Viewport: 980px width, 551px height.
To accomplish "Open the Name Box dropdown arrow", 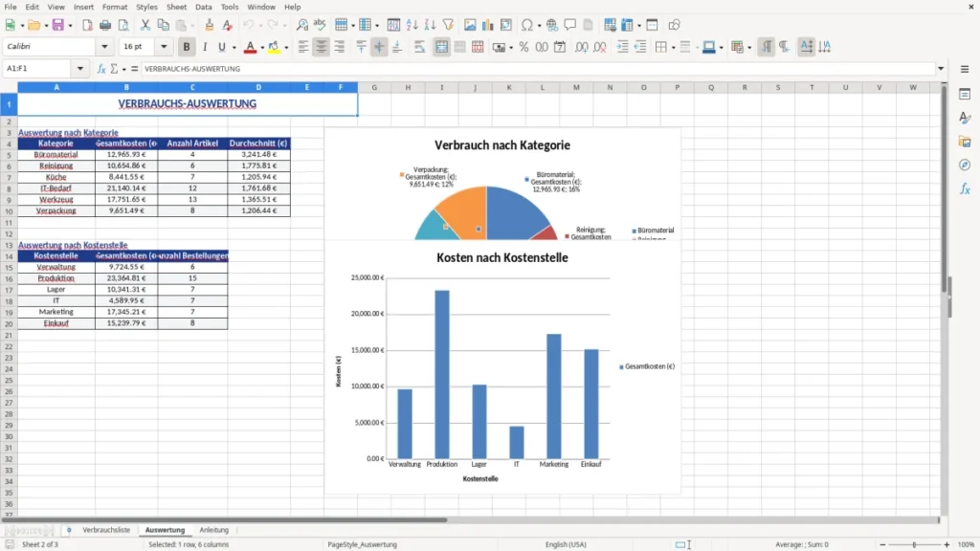I will point(80,69).
